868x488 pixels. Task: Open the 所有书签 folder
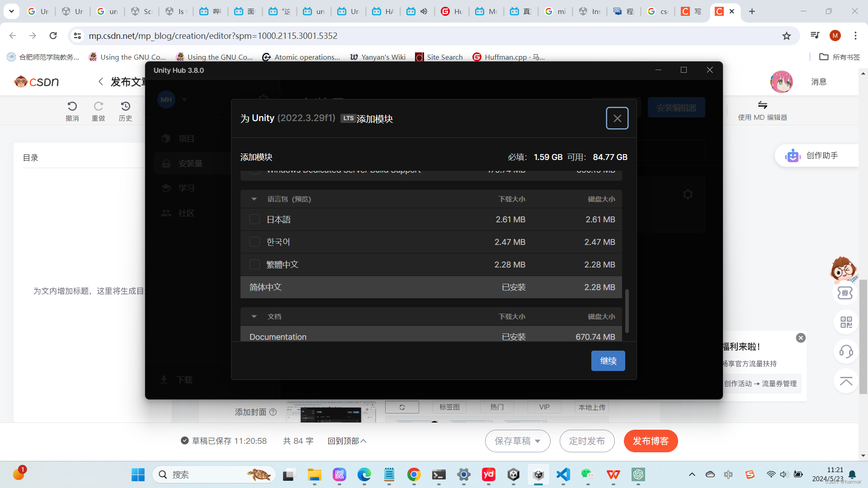click(x=840, y=57)
